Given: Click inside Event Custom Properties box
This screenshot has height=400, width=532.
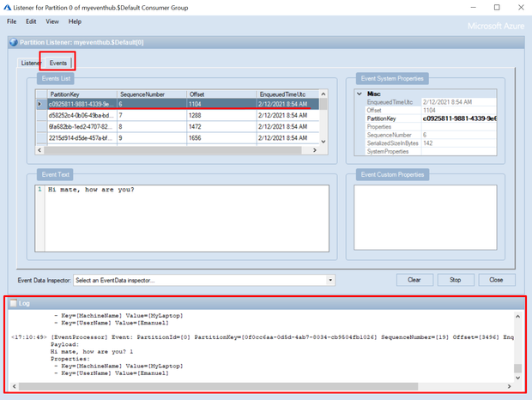Looking at the screenshot, I should click(x=426, y=217).
